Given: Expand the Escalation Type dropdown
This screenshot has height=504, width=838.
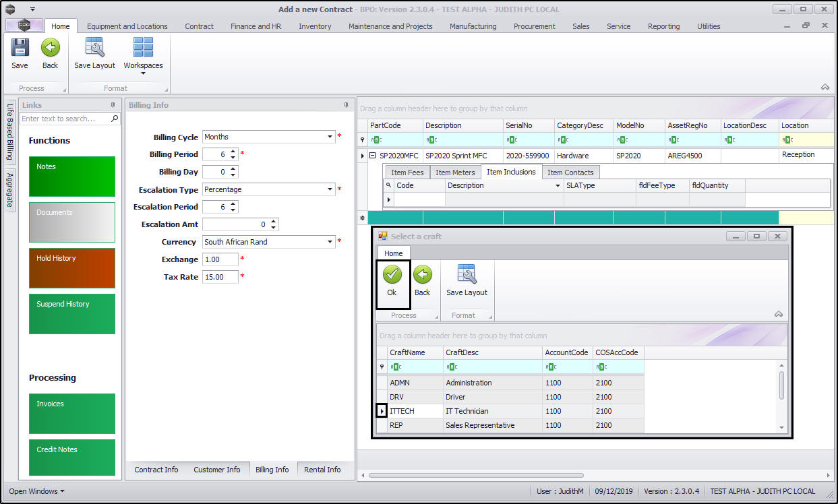Looking at the screenshot, I should [330, 189].
